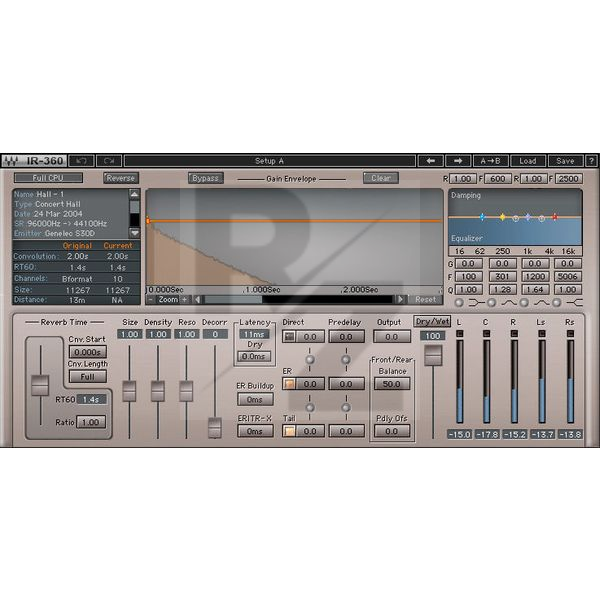Click the first bell filter shape icon
Image resolution: width=600 pixels, height=600 pixels.
click(x=509, y=303)
